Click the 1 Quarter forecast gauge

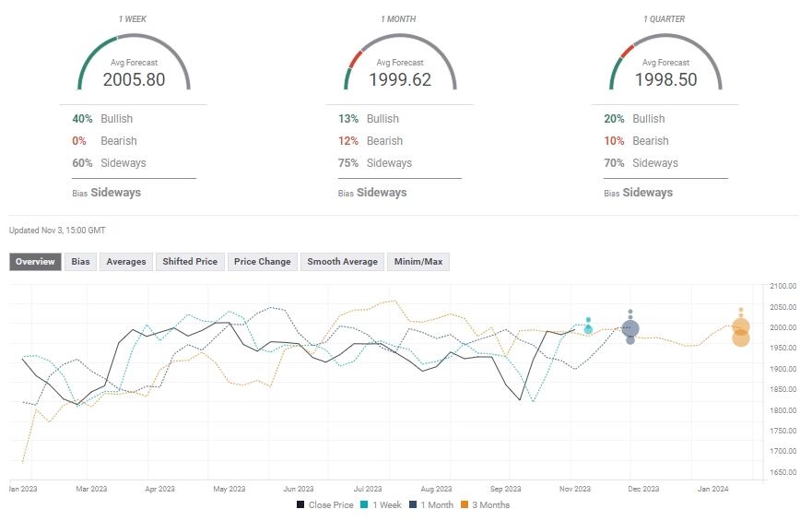tap(665, 63)
